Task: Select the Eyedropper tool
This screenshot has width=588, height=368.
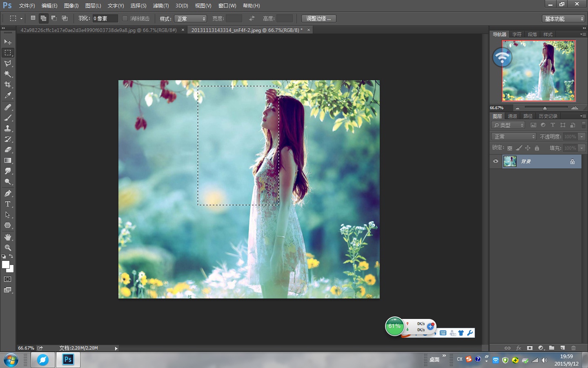Action: click(x=8, y=95)
